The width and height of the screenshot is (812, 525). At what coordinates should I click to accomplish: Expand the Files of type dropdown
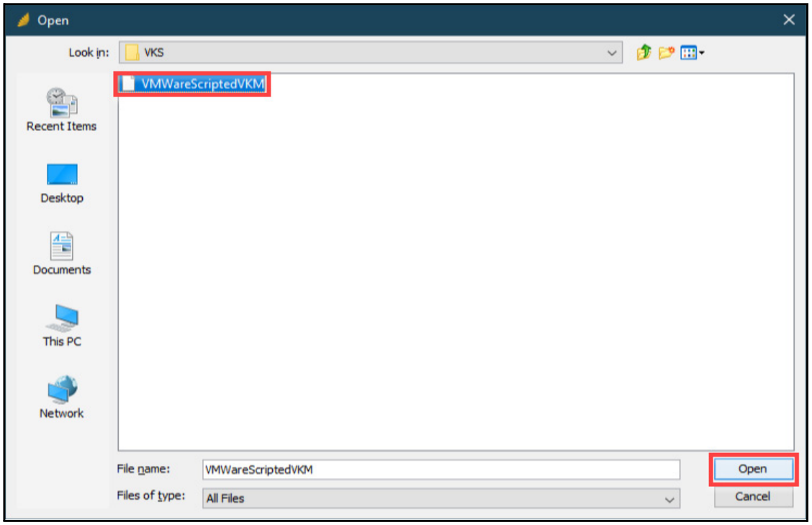click(x=441, y=498)
